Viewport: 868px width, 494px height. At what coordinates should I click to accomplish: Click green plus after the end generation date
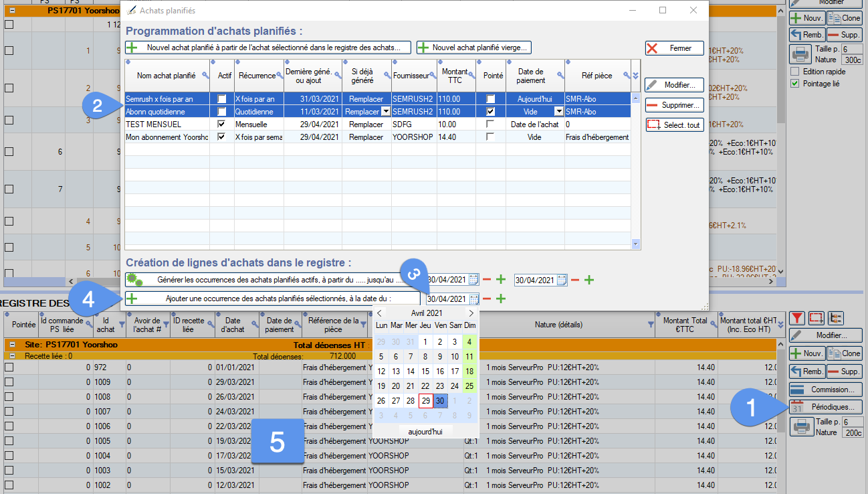coord(588,280)
